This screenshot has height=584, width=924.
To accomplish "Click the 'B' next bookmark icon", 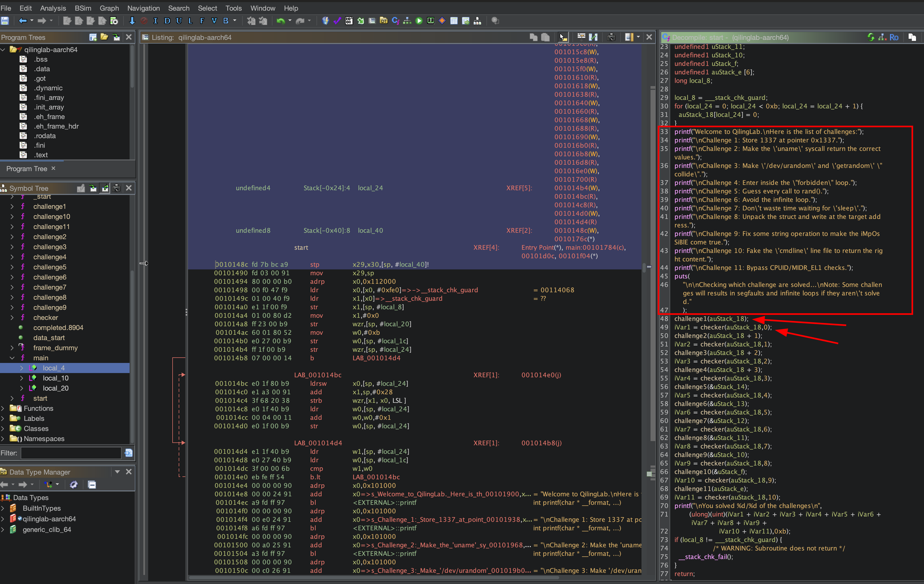I will tap(226, 21).
